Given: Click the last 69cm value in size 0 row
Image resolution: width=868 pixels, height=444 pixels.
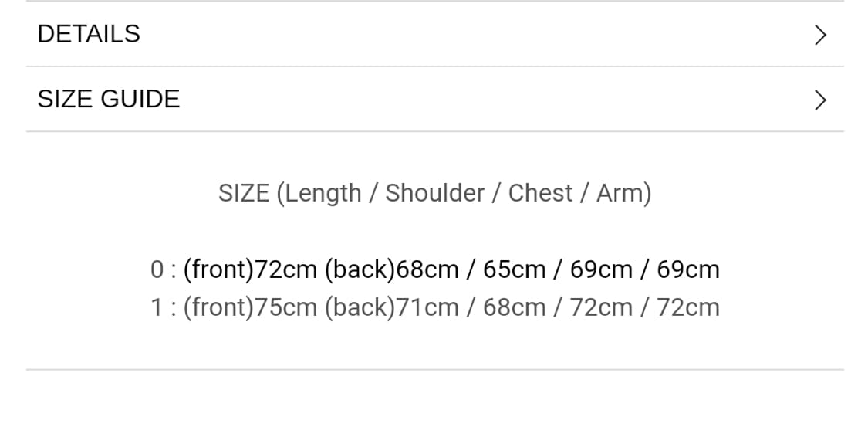Looking at the screenshot, I should 688,269.
